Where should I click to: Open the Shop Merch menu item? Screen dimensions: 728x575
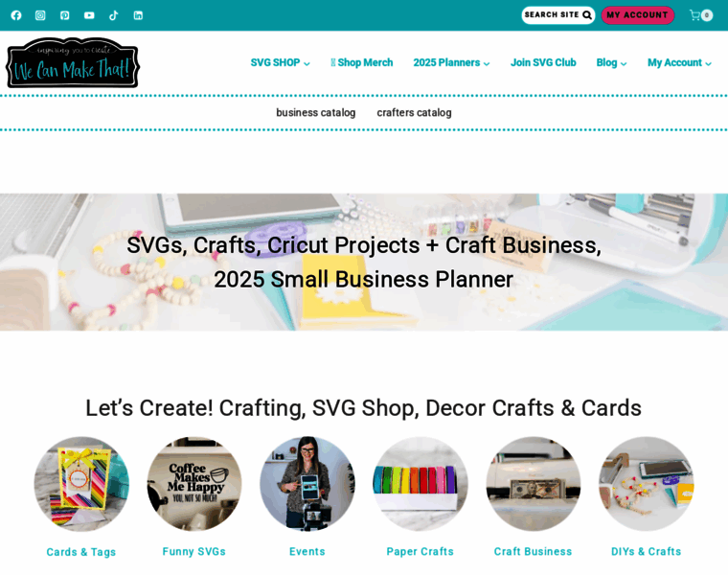pos(362,62)
